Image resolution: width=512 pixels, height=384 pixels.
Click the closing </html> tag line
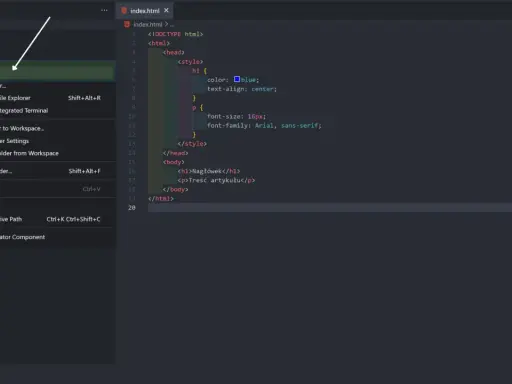pyautogui.click(x=161, y=198)
